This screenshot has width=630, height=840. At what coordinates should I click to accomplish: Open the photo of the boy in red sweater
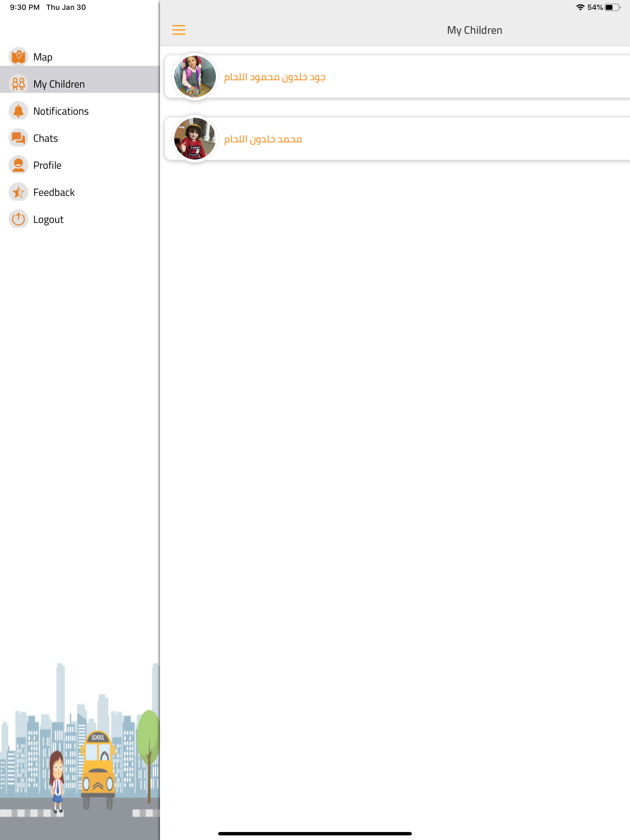195,139
